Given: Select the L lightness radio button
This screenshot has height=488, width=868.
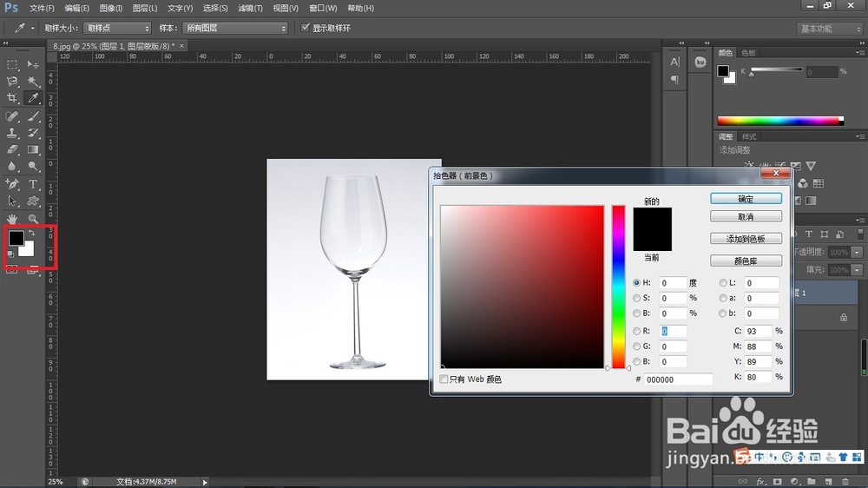Looking at the screenshot, I should click(x=723, y=282).
